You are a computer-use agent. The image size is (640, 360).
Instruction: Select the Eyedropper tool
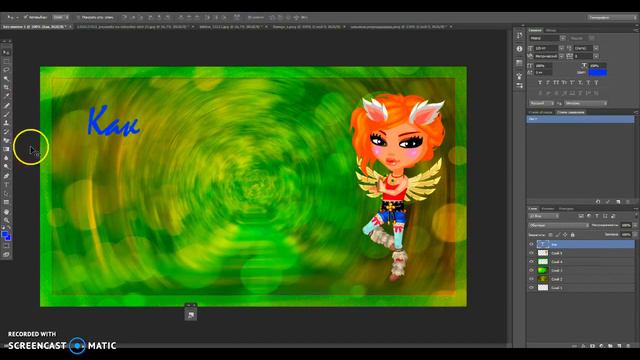(6, 96)
